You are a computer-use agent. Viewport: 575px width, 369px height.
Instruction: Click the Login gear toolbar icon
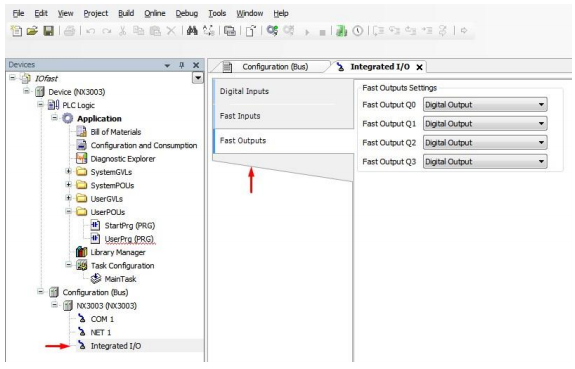(272, 30)
